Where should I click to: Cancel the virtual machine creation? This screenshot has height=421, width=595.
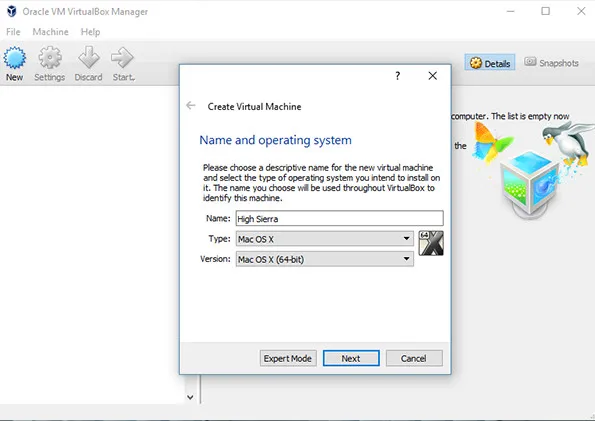414,358
